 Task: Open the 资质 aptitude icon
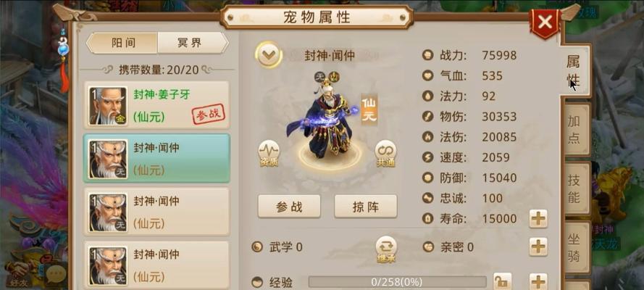click(269, 154)
